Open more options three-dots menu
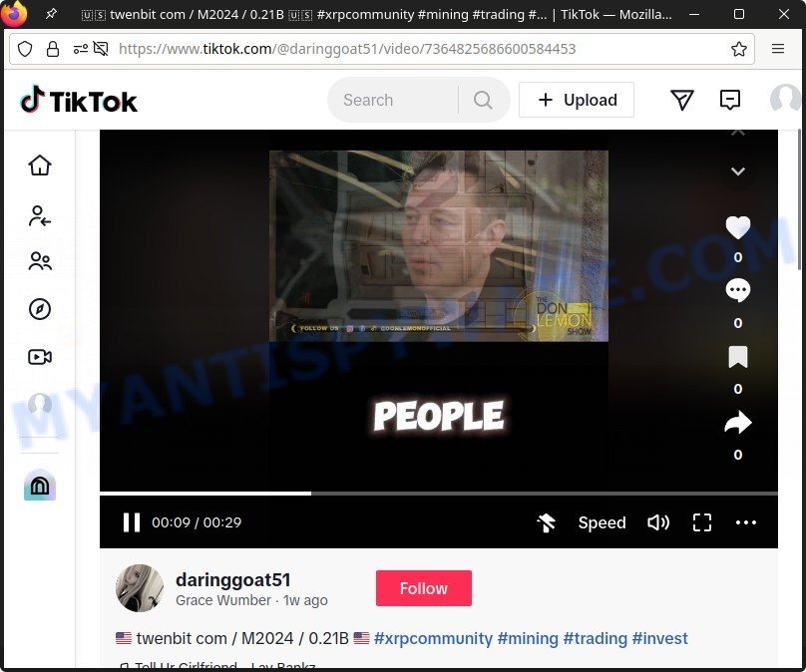806x672 pixels. 746,522
